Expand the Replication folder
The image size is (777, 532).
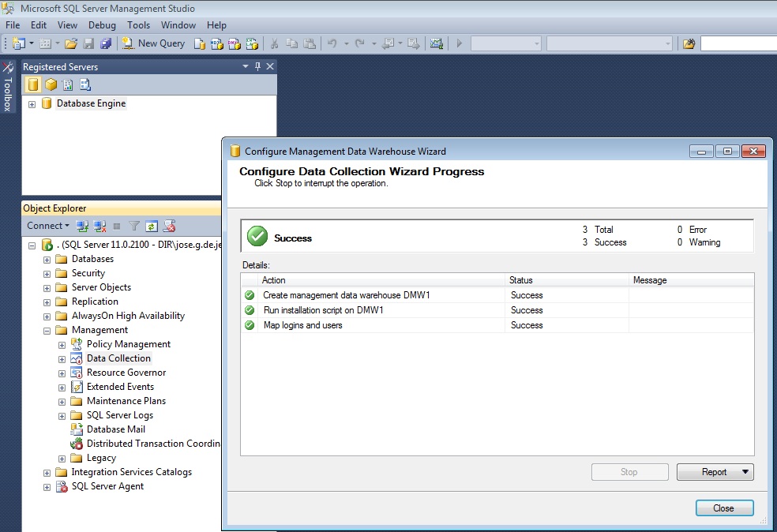[47, 302]
